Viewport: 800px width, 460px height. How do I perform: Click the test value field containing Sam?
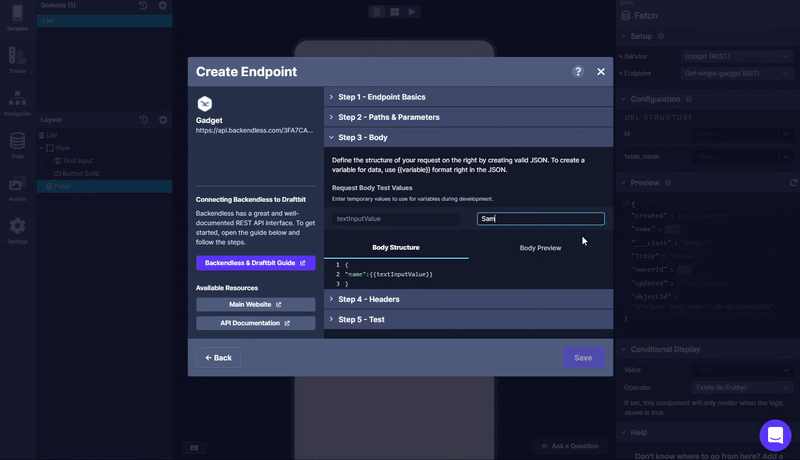tap(540, 219)
